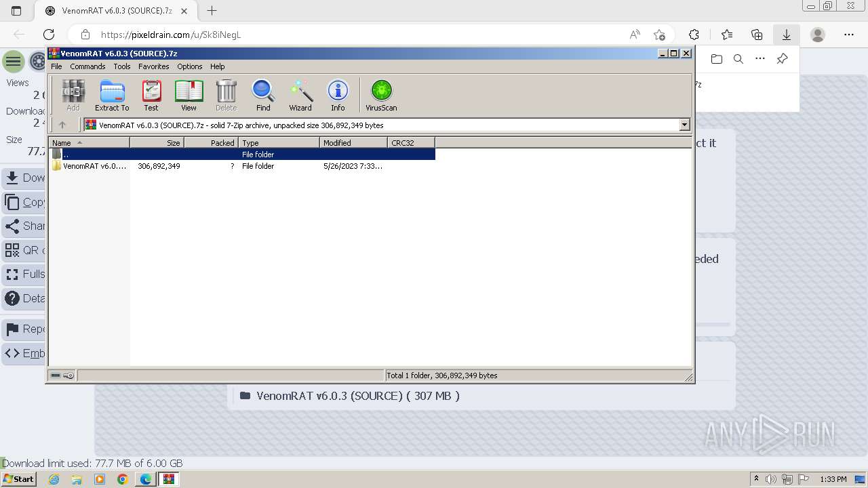This screenshot has width=868, height=488.
Task: Launch the Wizard wand tool
Action: [x=300, y=95]
